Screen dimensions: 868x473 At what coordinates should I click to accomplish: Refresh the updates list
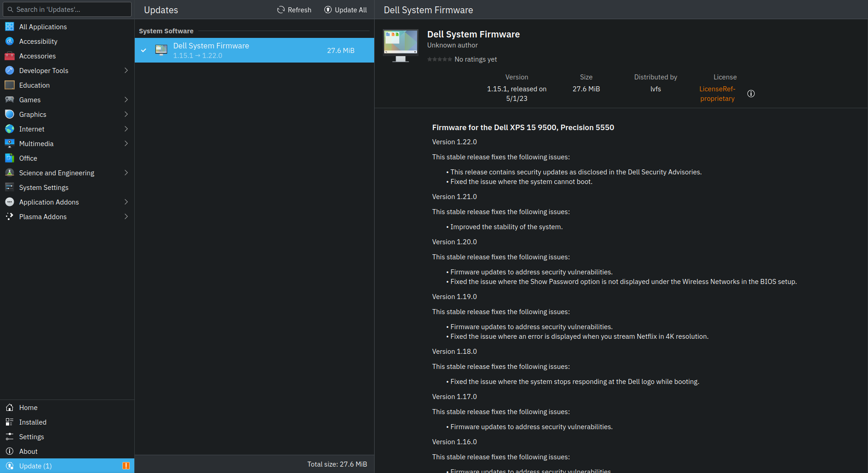pos(294,10)
